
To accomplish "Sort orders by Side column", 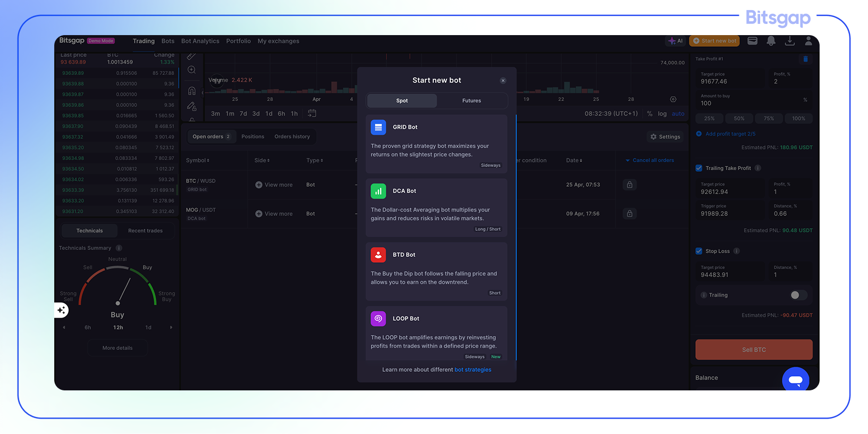I will pyautogui.click(x=262, y=160).
